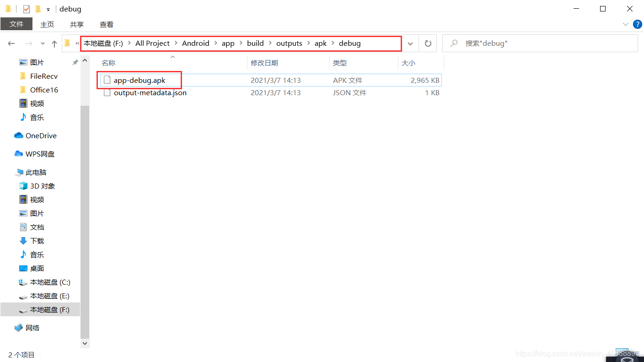Click the magnifier search icon

coord(454,43)
